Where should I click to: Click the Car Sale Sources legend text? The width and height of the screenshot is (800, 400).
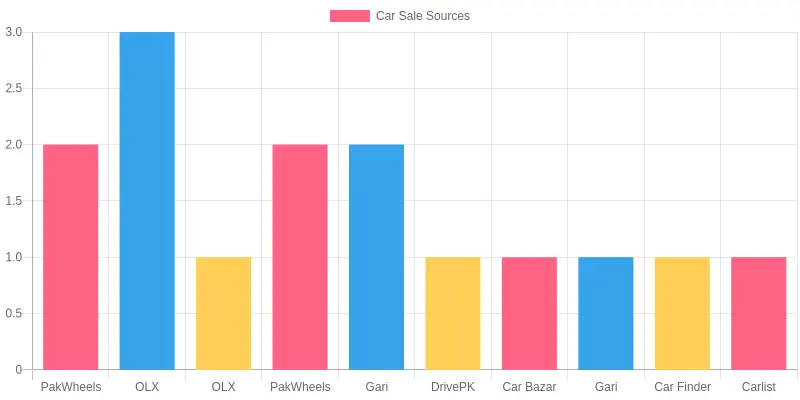pos(422,16)
